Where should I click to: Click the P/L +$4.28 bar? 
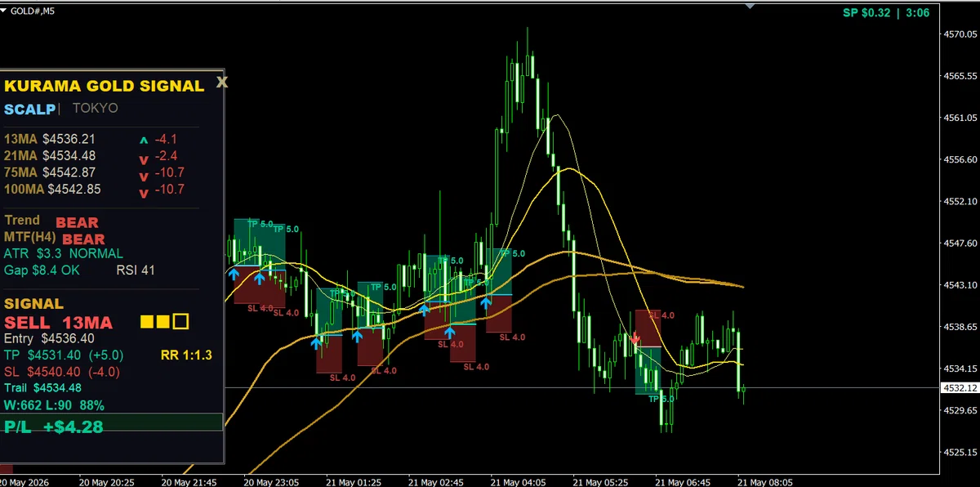click(x=112, y=422)
